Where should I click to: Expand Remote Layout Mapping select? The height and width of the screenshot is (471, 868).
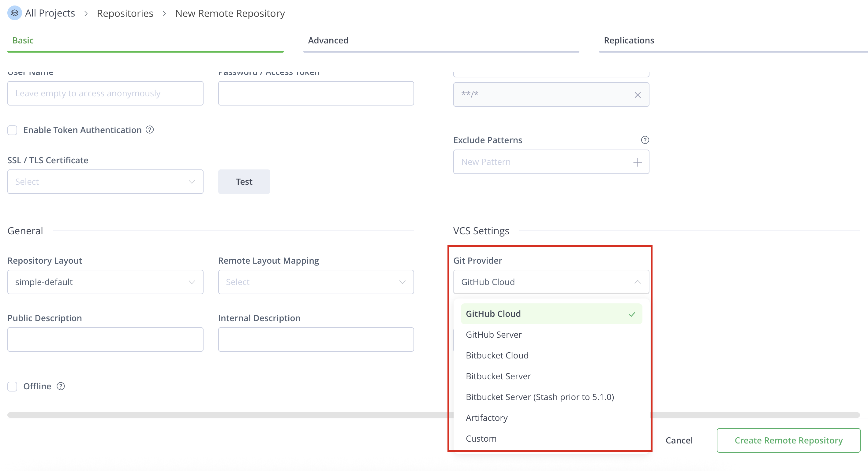316,282
